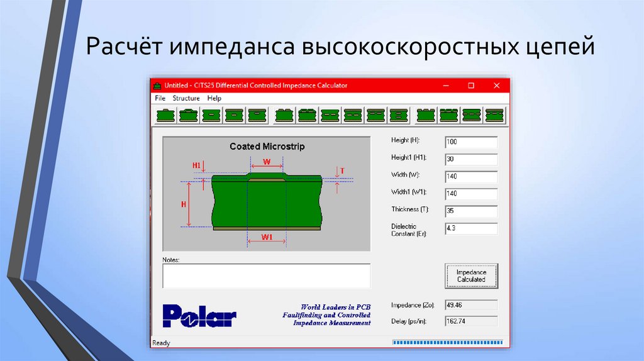
Task: Close the CITS25 calculator window
Action: (497, 86)
